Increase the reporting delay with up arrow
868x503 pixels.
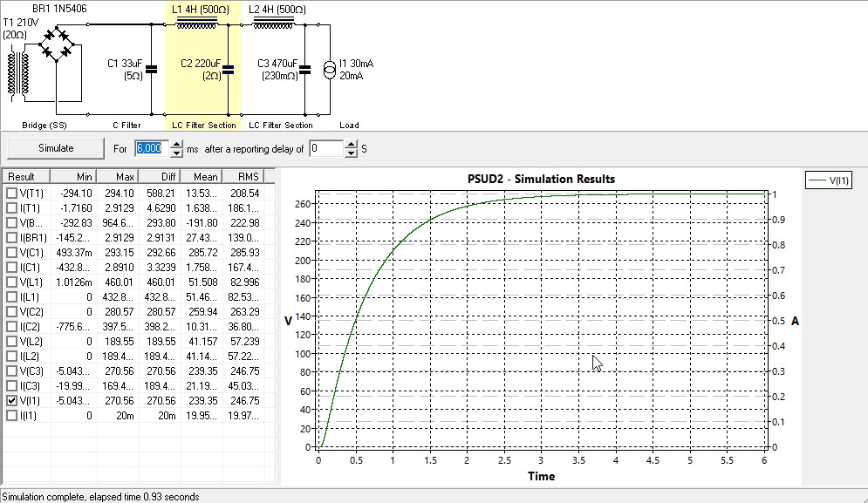[352, 145]
